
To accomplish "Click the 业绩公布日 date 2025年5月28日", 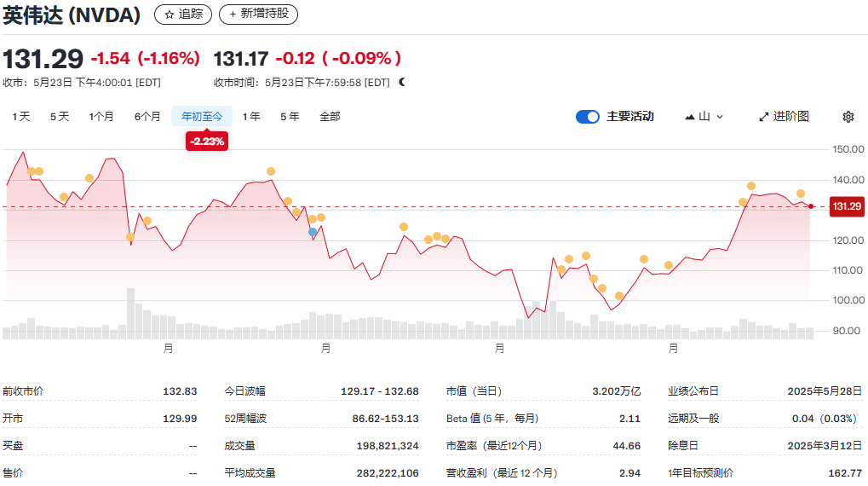I will (x=825, y=391).
